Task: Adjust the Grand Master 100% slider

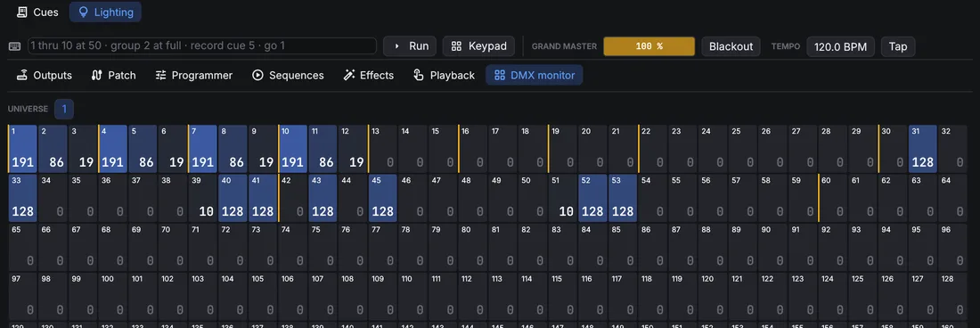Action: click(649, 46)
